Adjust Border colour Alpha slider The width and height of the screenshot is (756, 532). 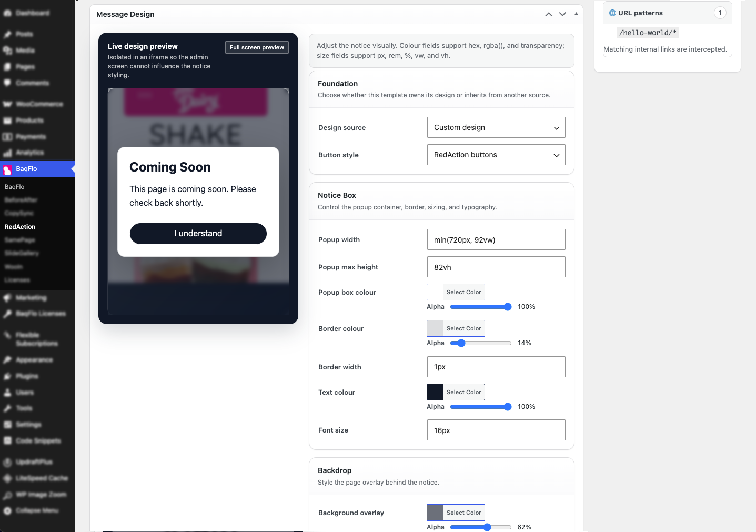pos(481,343)
